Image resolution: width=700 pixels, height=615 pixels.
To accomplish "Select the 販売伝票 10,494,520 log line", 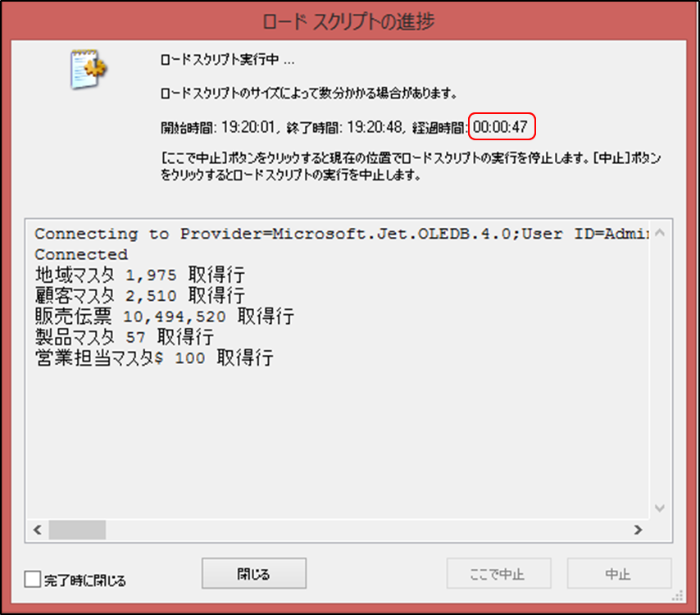I will click(x=164, y=317).
